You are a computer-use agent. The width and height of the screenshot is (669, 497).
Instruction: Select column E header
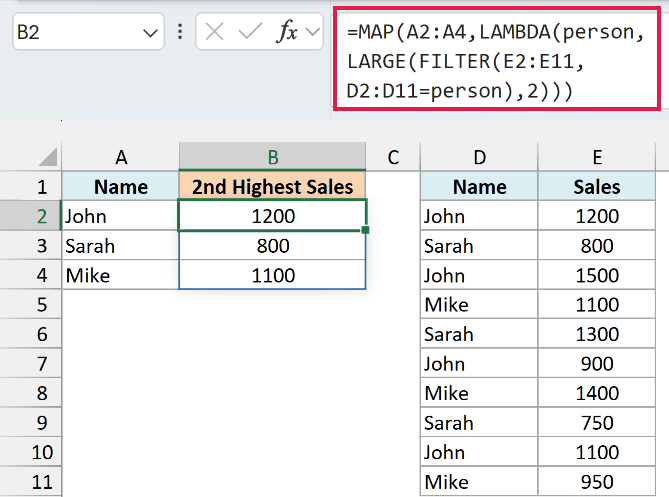point(596,157)
